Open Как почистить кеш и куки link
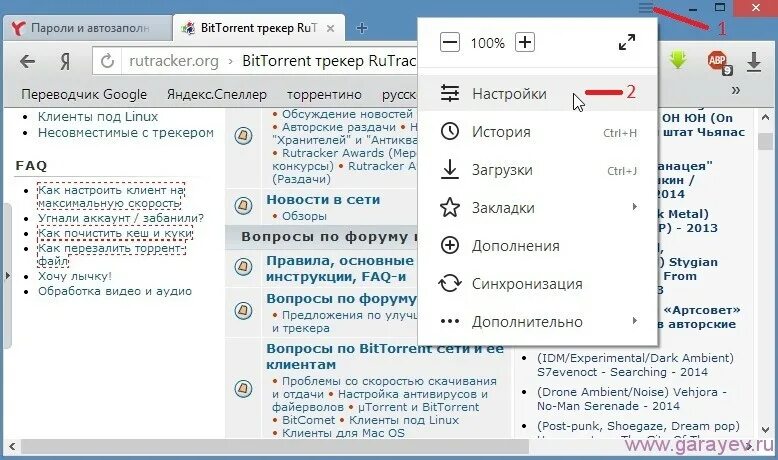Image resolution: width=778 pixels, height=460 pixels. (x=115, y=233)
